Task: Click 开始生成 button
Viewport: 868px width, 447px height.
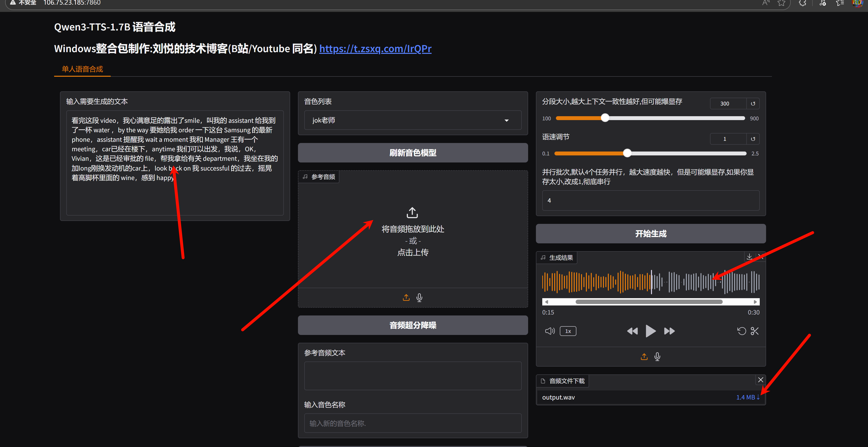Action: point(650,234)
